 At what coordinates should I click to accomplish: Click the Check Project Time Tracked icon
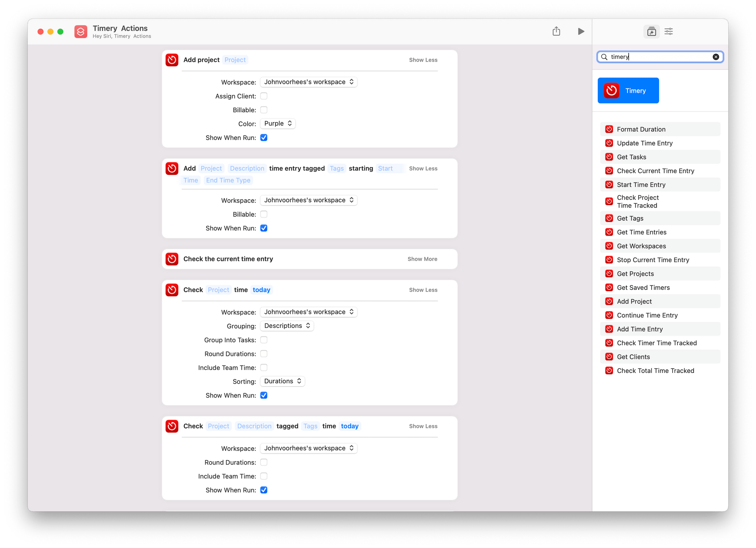pos(609,202)
